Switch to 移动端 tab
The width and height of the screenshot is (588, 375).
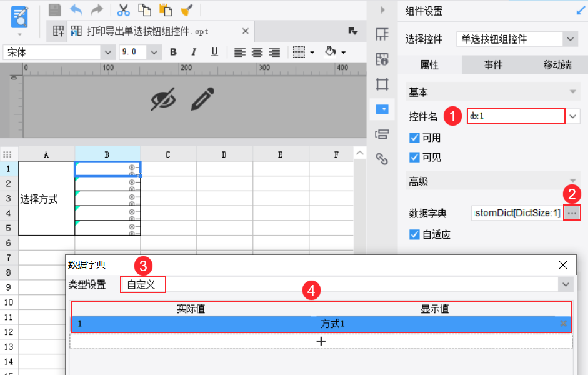click(557, 65)
